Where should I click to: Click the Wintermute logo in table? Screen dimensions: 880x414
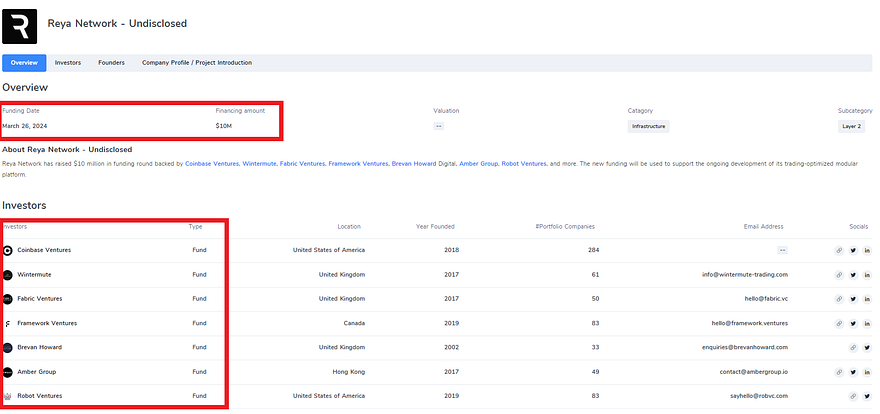click(8, 275)
